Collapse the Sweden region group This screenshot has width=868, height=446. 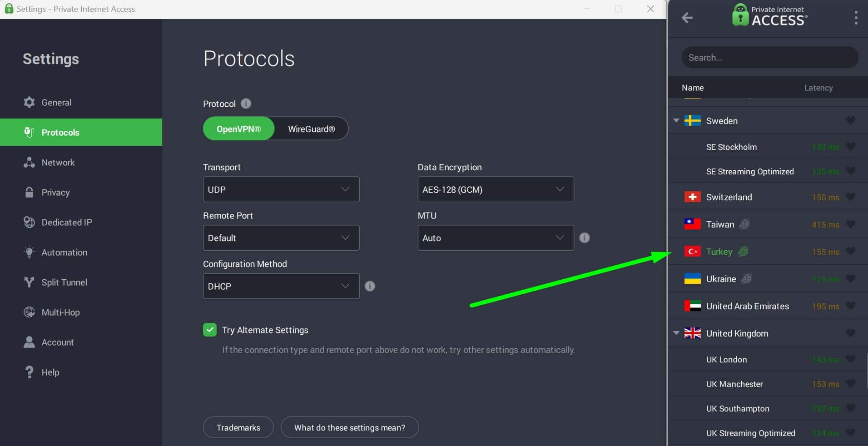tap(676, 120)
